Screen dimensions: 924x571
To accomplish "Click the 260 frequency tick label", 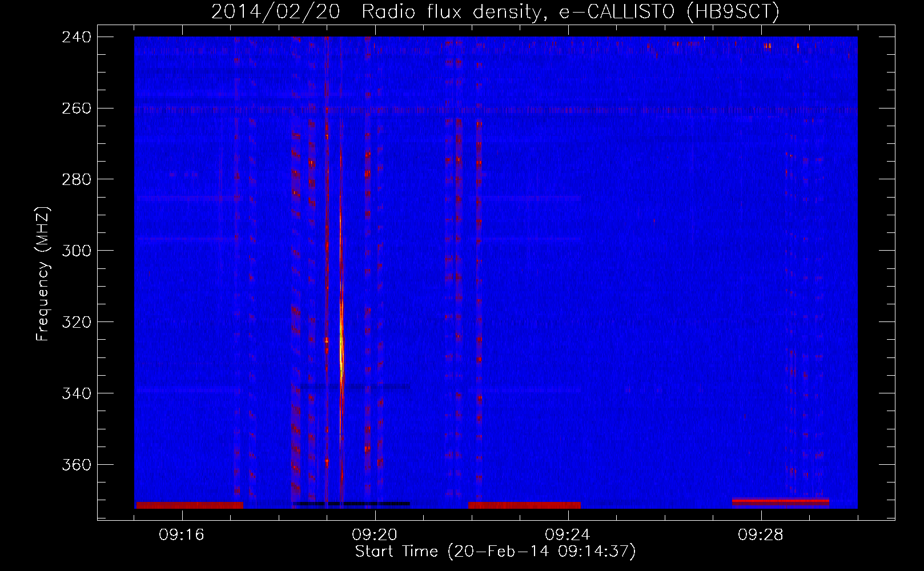I will 77,108.
